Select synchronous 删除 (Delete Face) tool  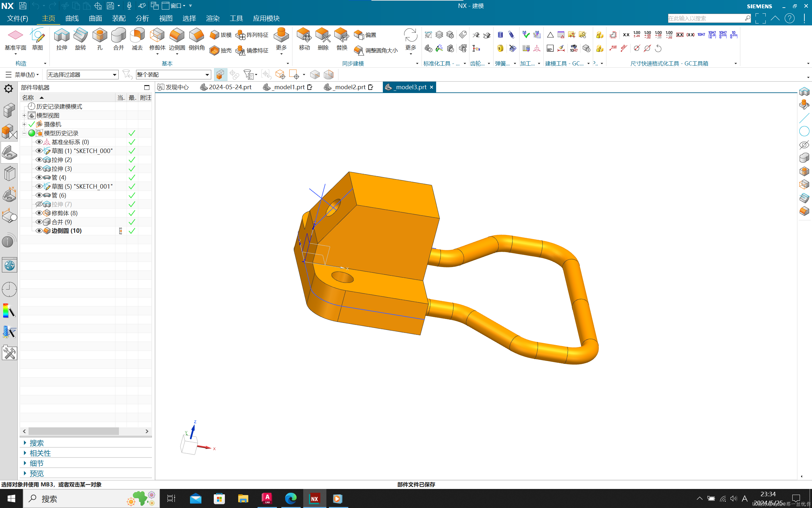[323, 39]
